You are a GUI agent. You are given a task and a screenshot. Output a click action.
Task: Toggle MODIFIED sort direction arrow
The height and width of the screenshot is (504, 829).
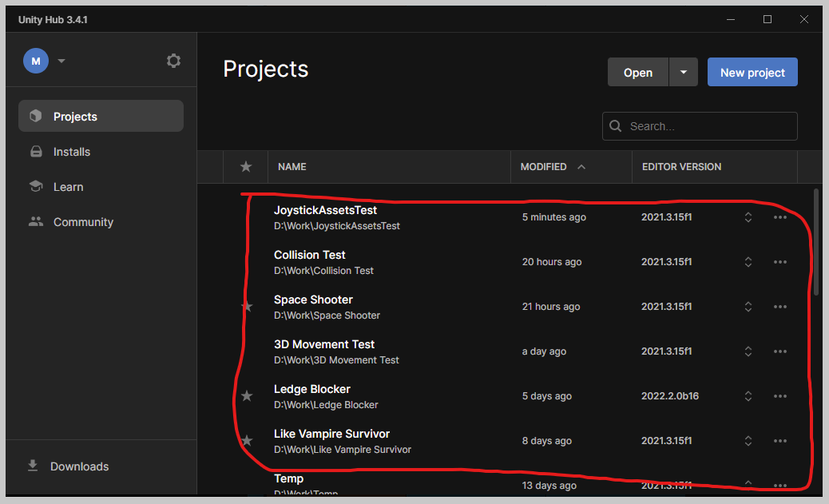(x=581, y=167)
